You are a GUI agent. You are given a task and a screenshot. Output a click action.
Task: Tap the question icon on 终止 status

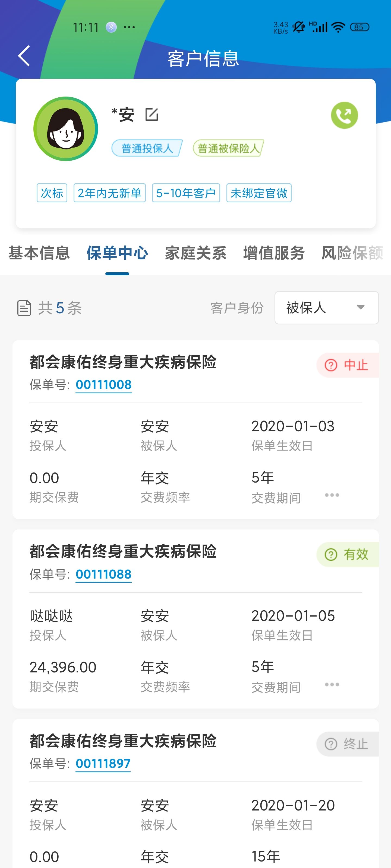(x=331, y=744)
